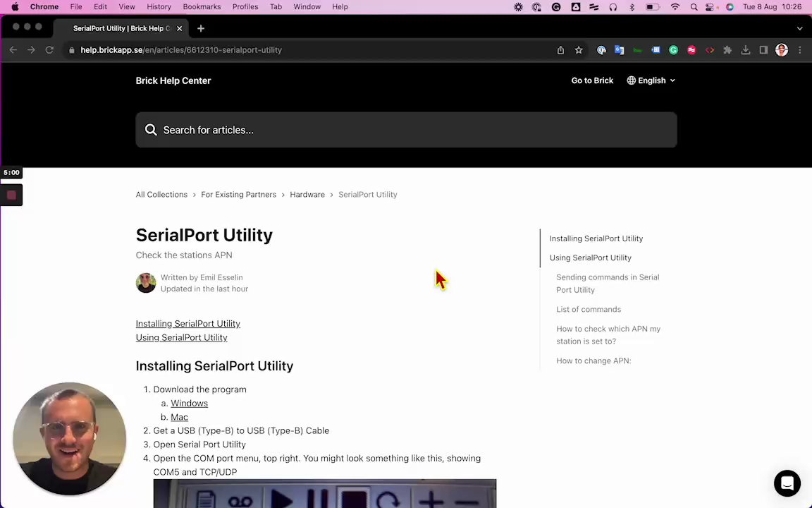812x508 pixels.
Task: Open the green Grammarly extension in toolbar
Action: tap(673, 50)
